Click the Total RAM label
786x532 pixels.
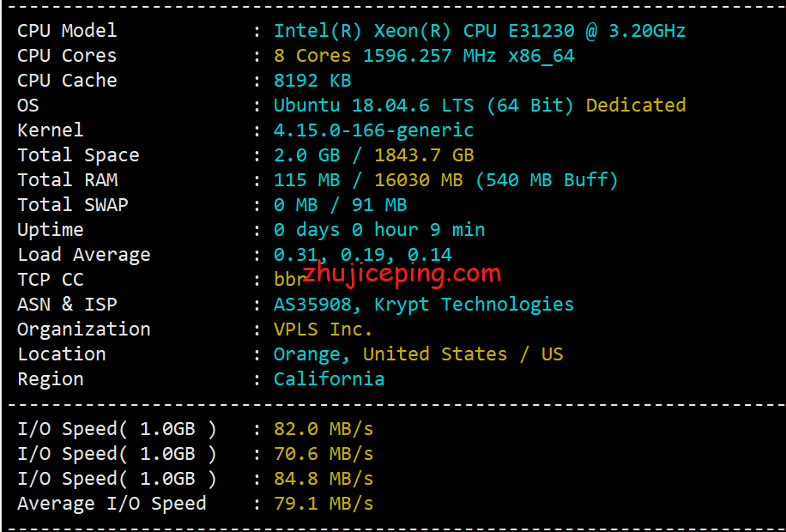pyautogui.click(x=67, y=180)
